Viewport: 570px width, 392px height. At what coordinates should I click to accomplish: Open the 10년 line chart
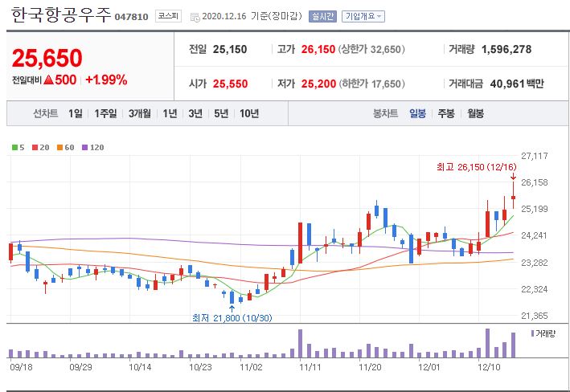249,114
